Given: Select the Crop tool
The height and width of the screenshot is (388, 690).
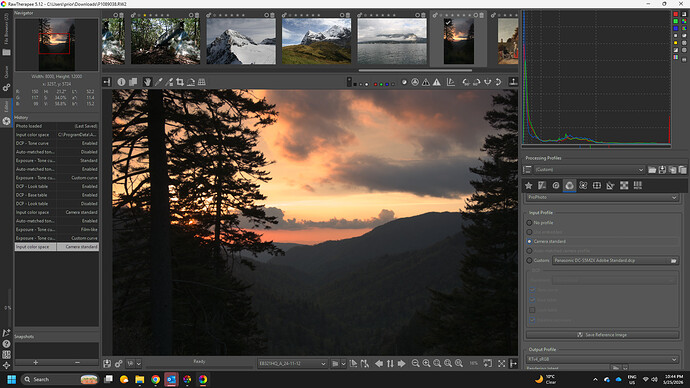Looking at the screenshot, I should 180,82.
